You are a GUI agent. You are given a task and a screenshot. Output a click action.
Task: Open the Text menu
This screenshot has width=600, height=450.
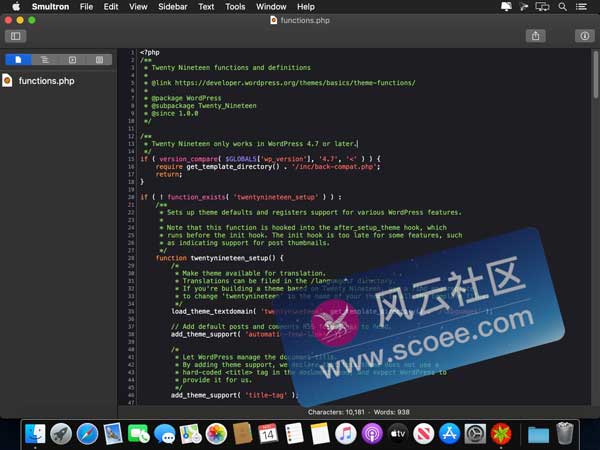click(206, 7)
